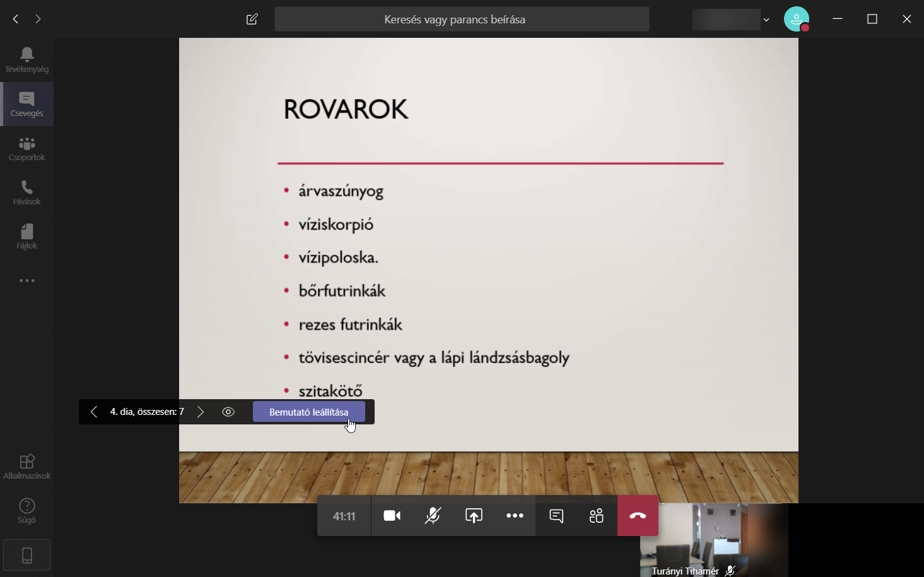
Task: Start a new chat with compose icon
Action: tap(252, 19)
